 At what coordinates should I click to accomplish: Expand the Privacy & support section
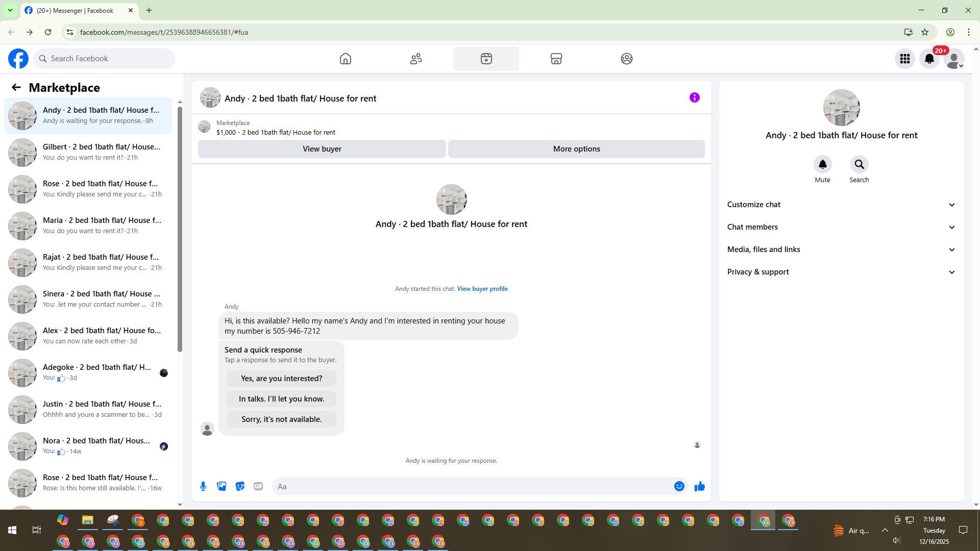(842, 272)
